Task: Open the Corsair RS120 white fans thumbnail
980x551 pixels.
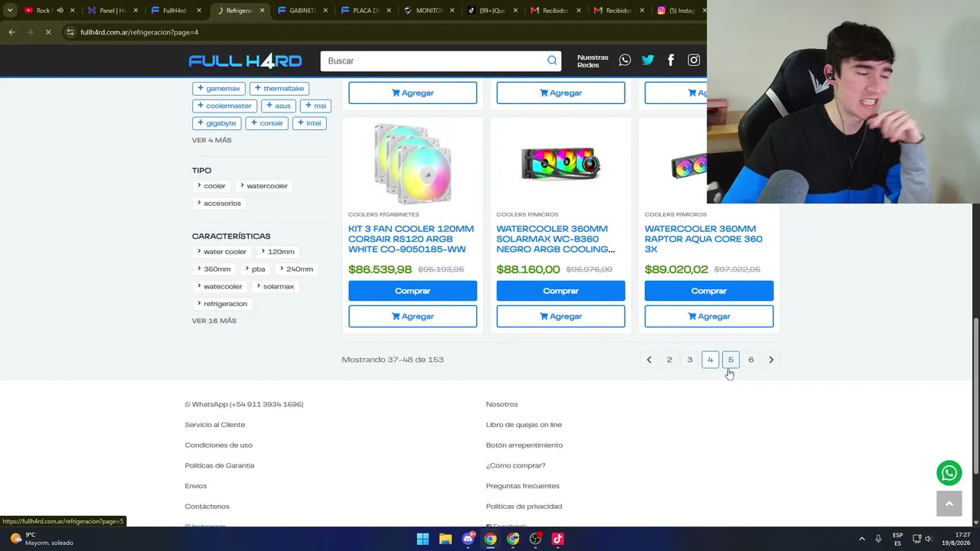Action: point(413,165)
